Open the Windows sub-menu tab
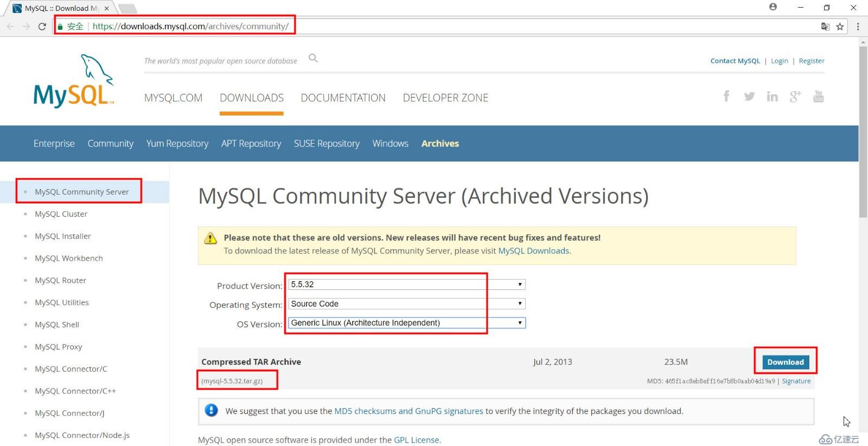Image resolution: width=868 pixels, height=446 pixels. click(x=390, y=144)
